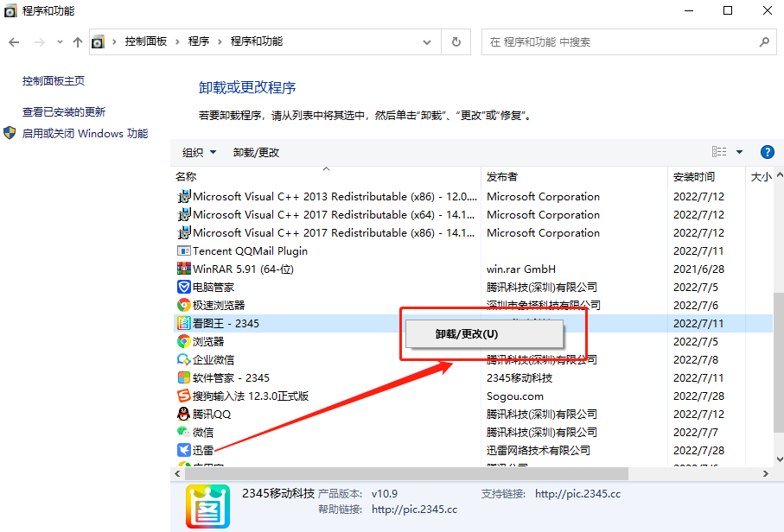
Task: Open Help using the question mark icon
Action: pos(767,151)
